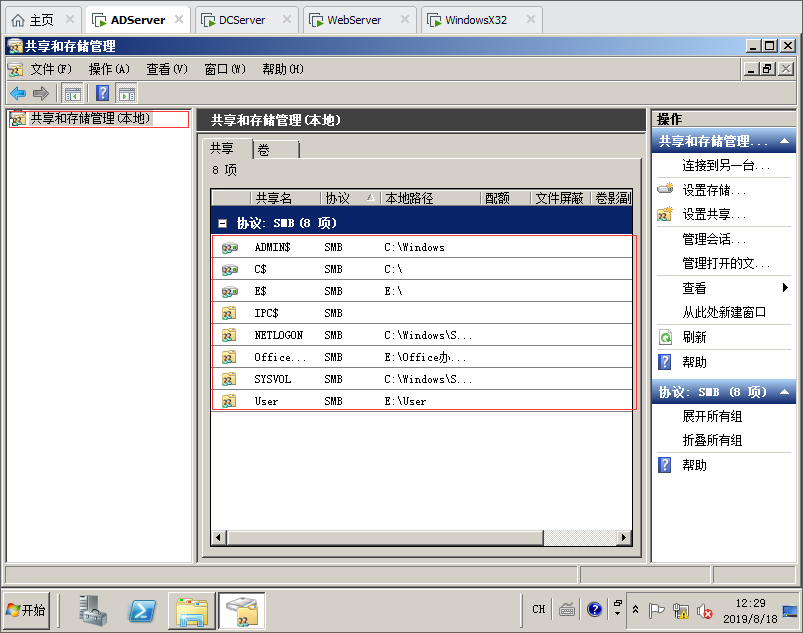Expand the 查看 submenu arrow
The image size is (803, 633).
tap(785, 287)
